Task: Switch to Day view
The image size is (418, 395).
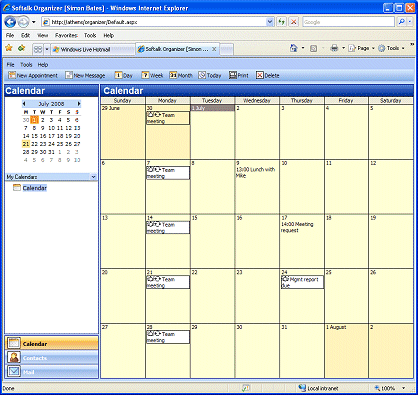Action: (124, 76)
